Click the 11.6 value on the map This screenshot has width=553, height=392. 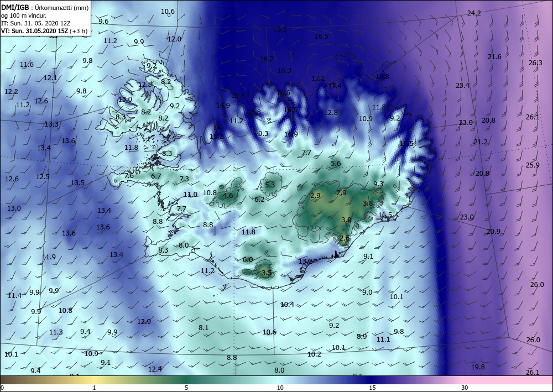(x=27, y=65)
